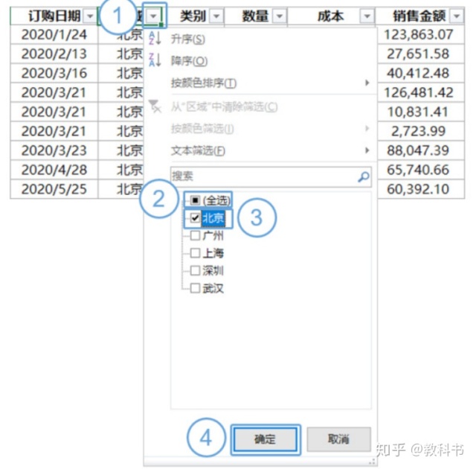476x469 pixels.
Task: Select the date cell 2020/5/25
Action: coord(54,189)
